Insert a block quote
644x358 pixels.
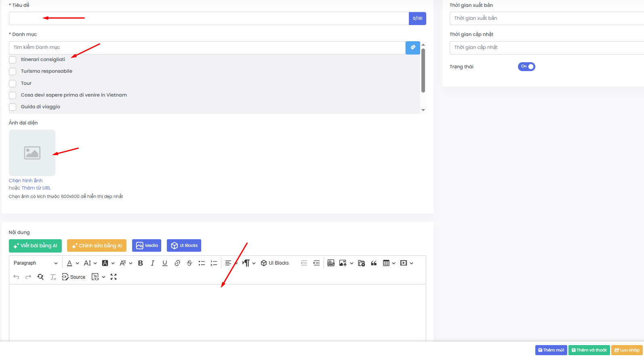tap(374, 263)
